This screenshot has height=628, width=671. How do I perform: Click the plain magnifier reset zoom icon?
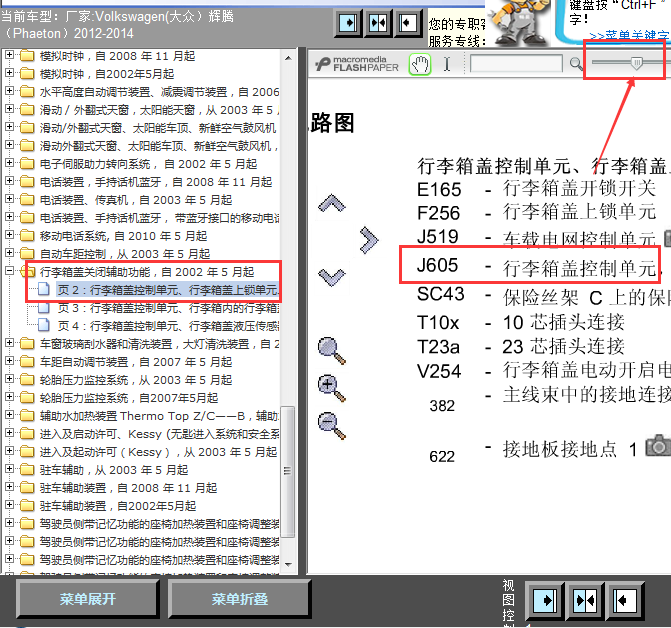pos(332,350)
